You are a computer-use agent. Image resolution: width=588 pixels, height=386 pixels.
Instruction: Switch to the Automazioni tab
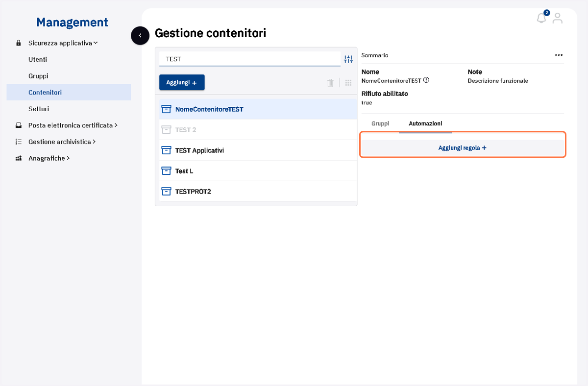(x=425, y=123)
